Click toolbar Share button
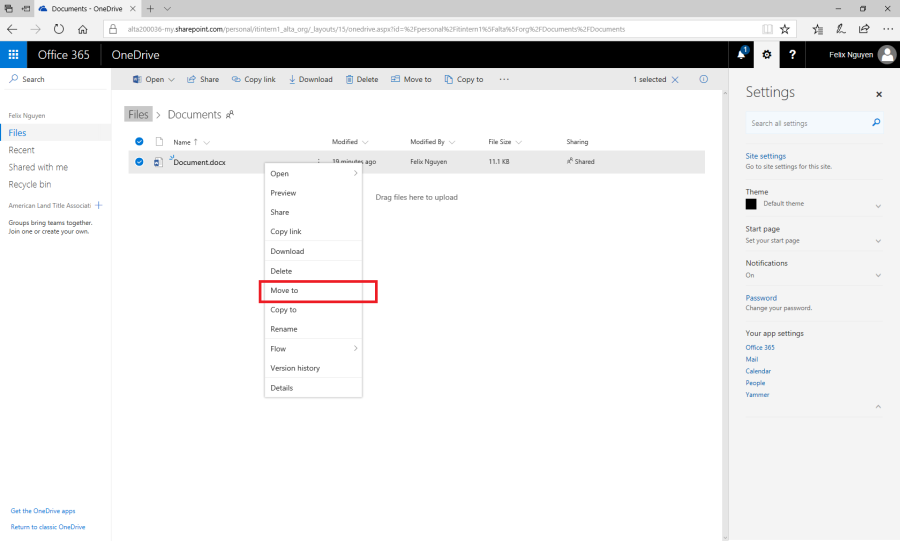 tap(203, 79)
